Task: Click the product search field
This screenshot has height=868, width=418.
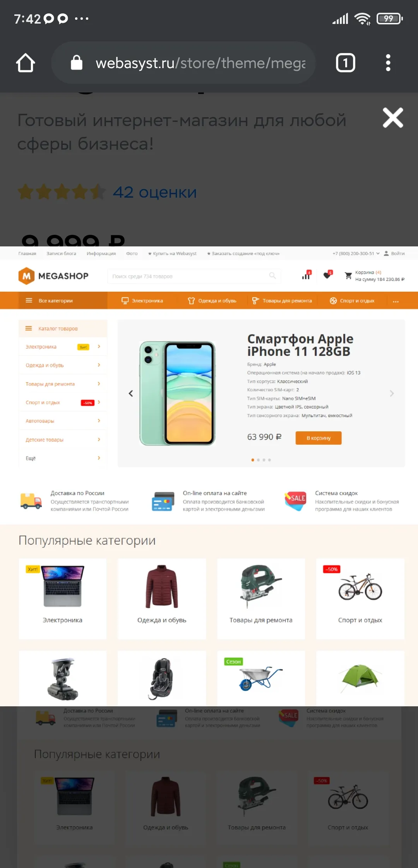Action: (x=194, y=276)
